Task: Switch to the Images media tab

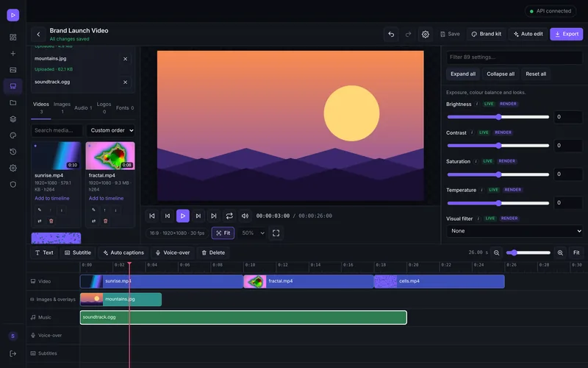Action: pos(62,107)
